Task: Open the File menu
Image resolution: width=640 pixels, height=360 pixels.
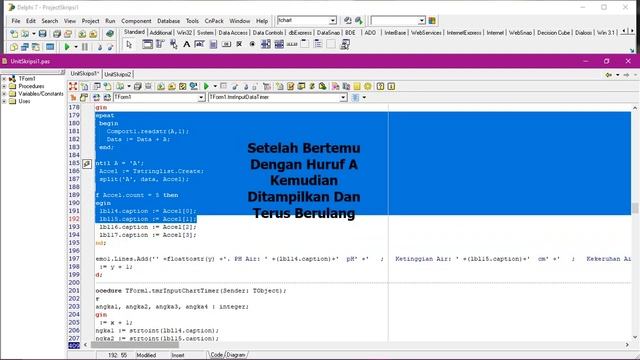Action: pos(16,21)
